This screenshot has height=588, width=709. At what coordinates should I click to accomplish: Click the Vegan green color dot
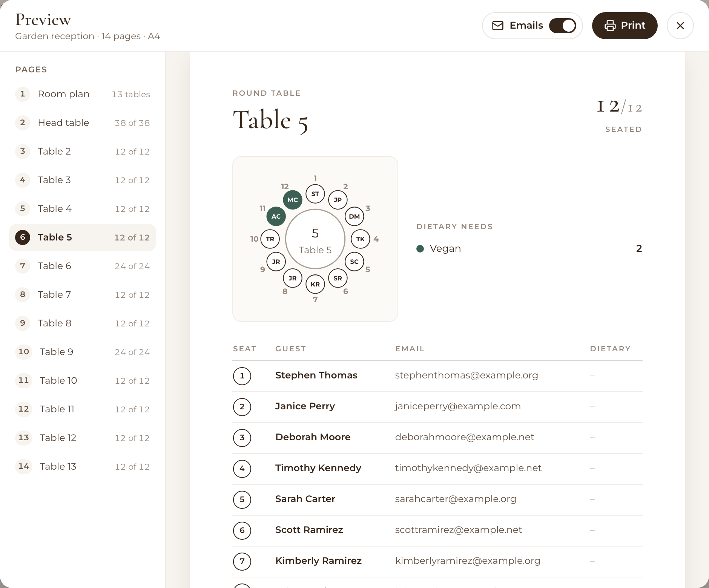[420, 249]
